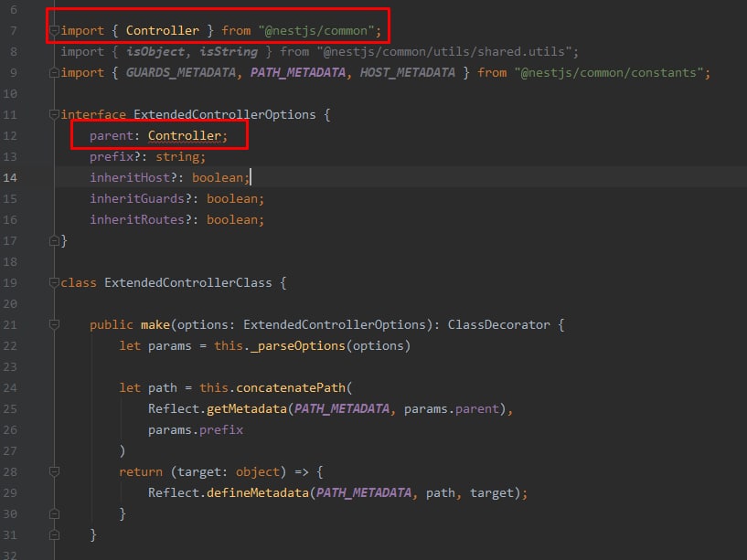This screenshot has width=747, height=560.
Task: Click the fold-end marker on line 17
Action: coord(54,241)
